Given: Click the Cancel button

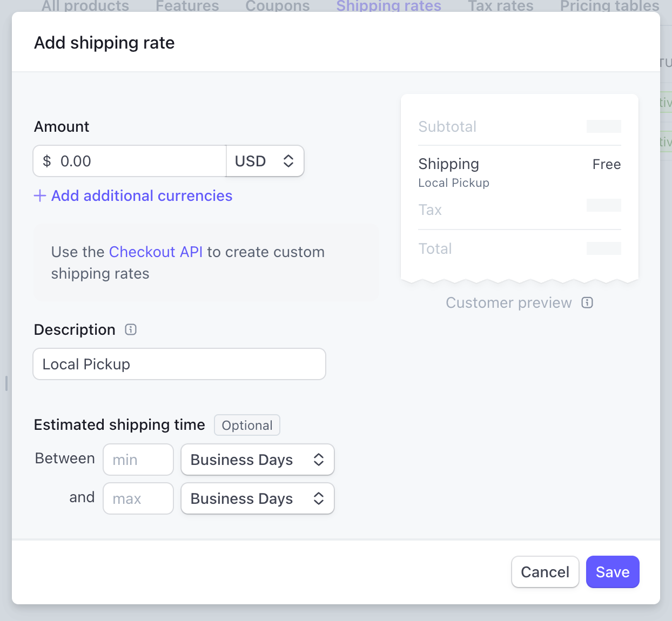Looking at the screenshot, I should (545, 571).
